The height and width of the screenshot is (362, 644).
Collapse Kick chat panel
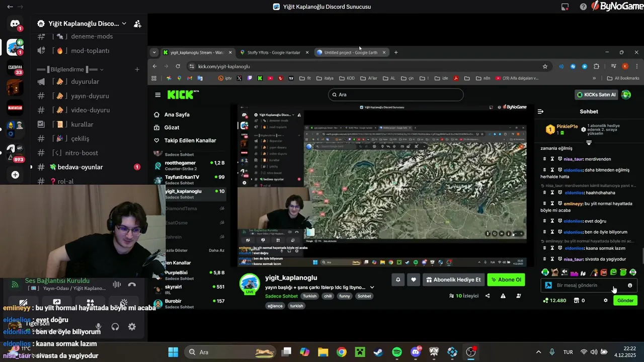pyautogui.click(x=541, y=112)
